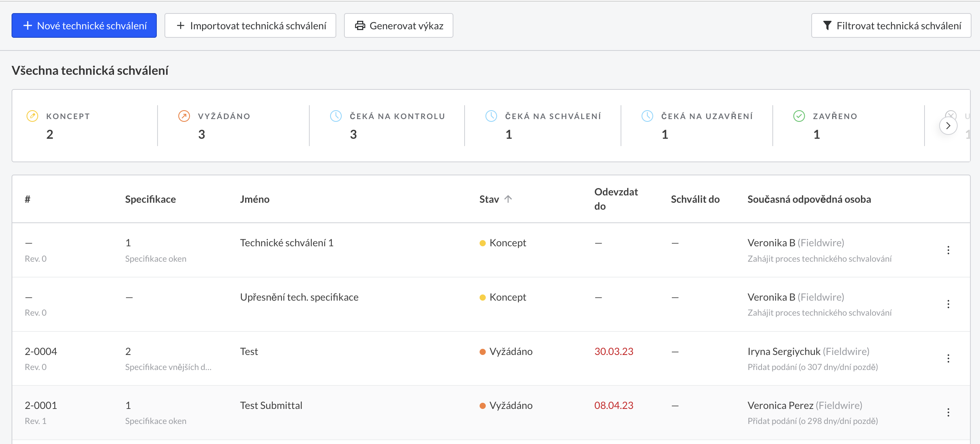
Task: Click the Všechna technická schválení heading
Action: point(90,71)
